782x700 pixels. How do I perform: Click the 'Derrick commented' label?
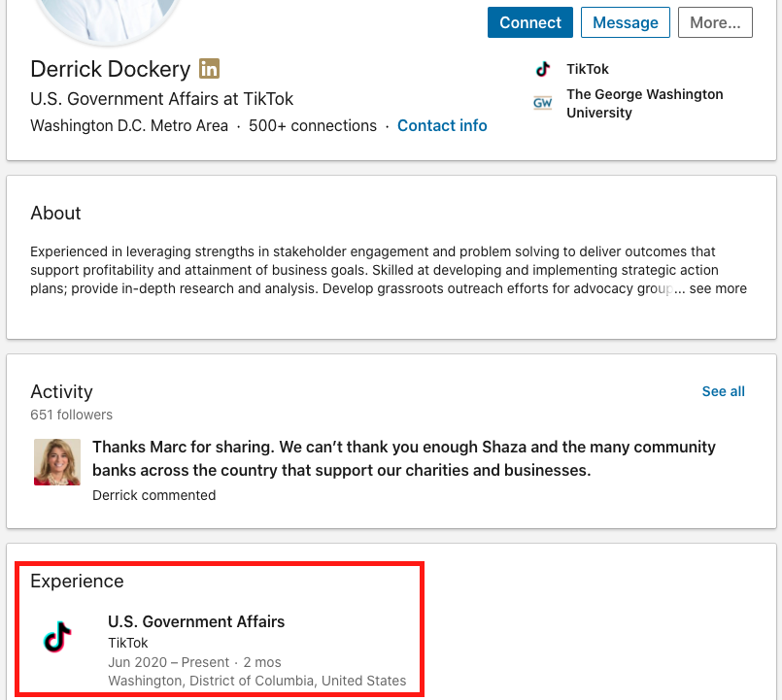[x=154, y=495]
